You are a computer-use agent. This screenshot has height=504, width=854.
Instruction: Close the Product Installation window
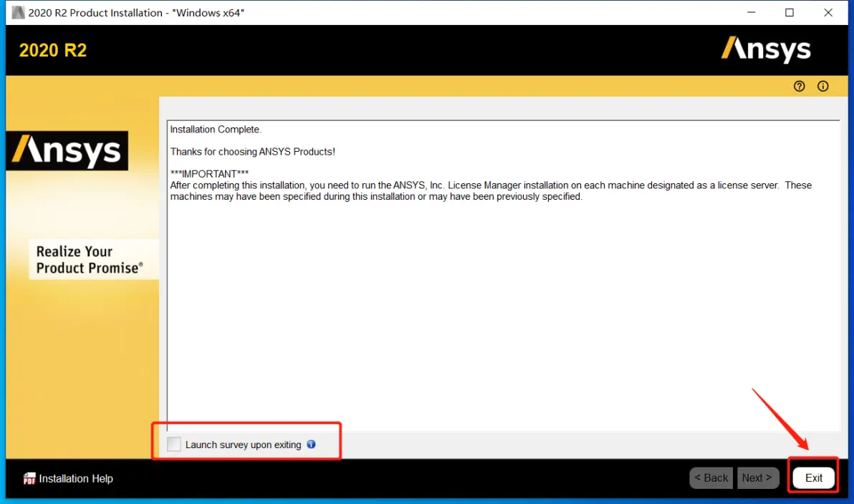tap(828, 12)
